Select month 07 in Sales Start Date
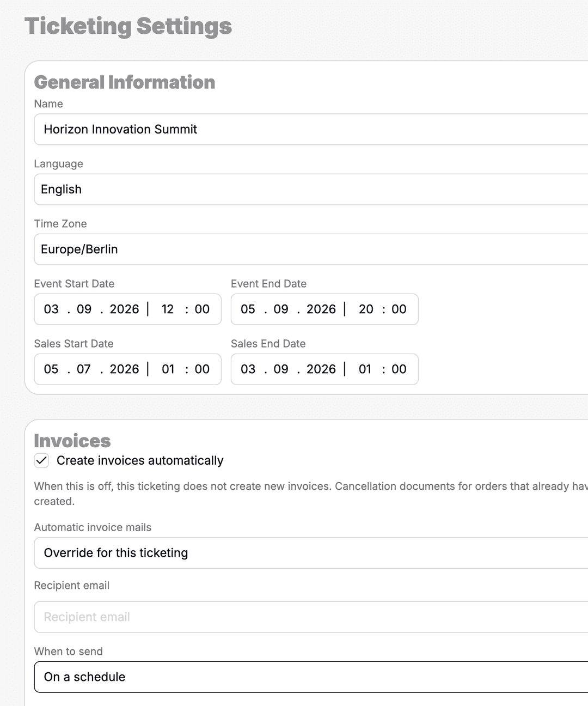 [x=84, y=369]
